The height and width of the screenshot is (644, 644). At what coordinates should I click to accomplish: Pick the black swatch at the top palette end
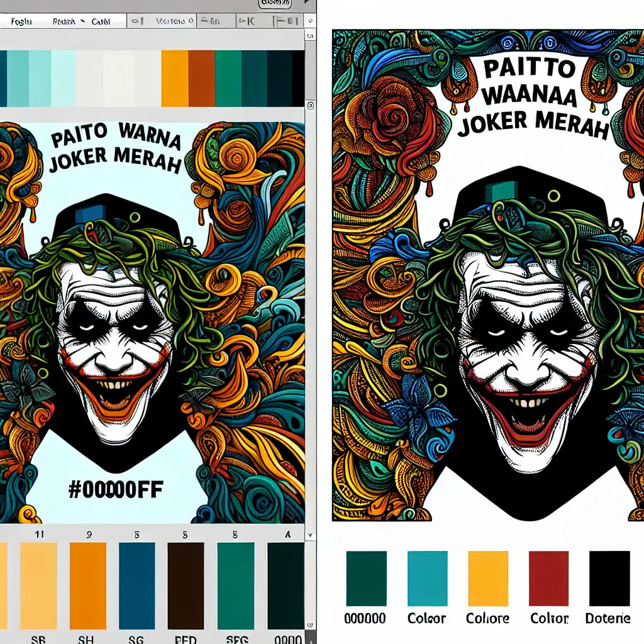click(298, 79)
